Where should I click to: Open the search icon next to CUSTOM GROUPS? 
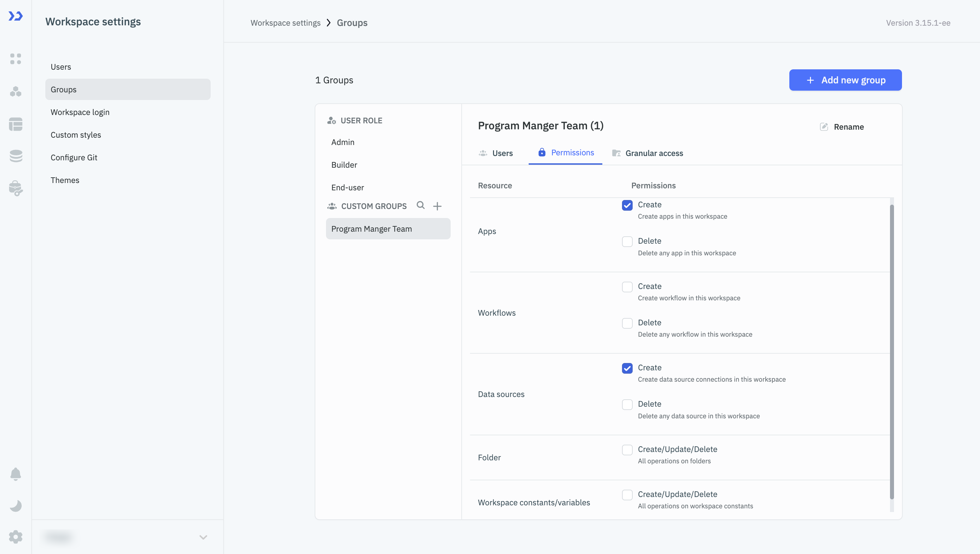420,205
